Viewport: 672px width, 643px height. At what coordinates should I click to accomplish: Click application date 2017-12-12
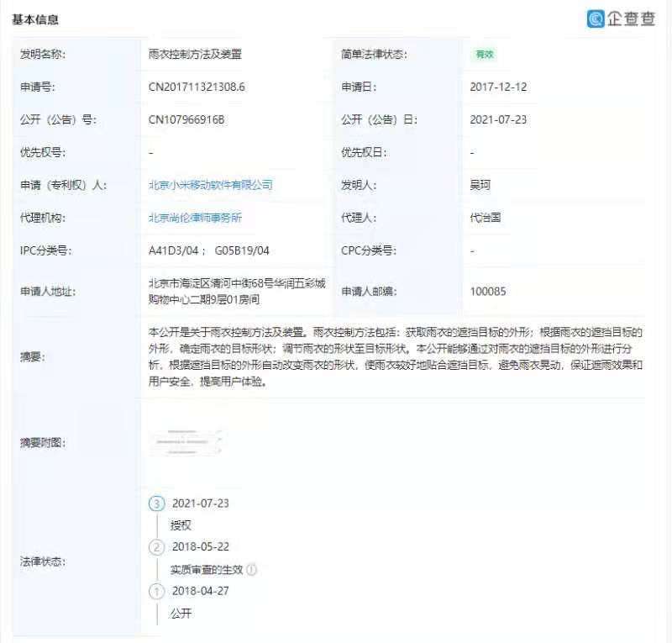point(498,87)
